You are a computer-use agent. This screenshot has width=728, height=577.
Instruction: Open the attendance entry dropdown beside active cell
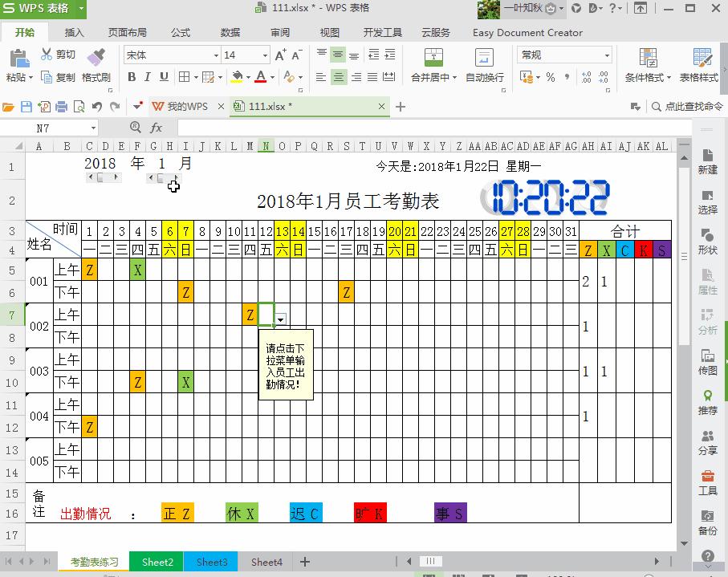280,319
